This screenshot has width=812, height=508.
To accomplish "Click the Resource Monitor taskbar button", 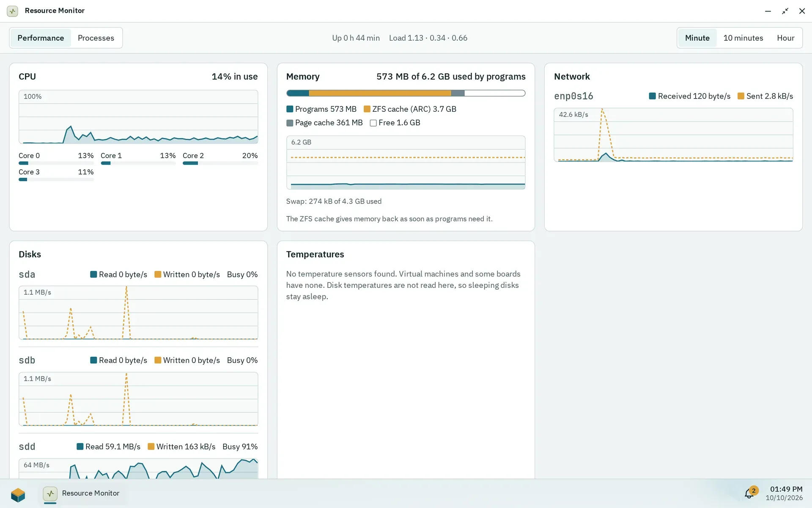I will pyautogui.click(x=82, y=494).
